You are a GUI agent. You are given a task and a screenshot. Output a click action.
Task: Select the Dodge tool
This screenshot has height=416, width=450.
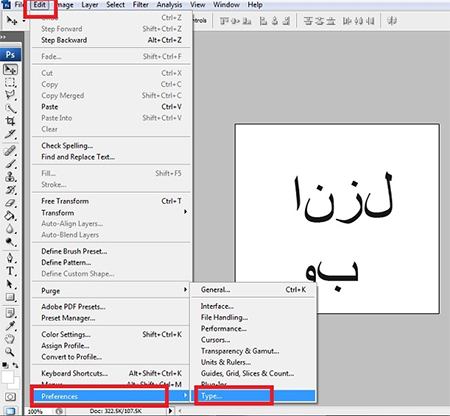10,242
